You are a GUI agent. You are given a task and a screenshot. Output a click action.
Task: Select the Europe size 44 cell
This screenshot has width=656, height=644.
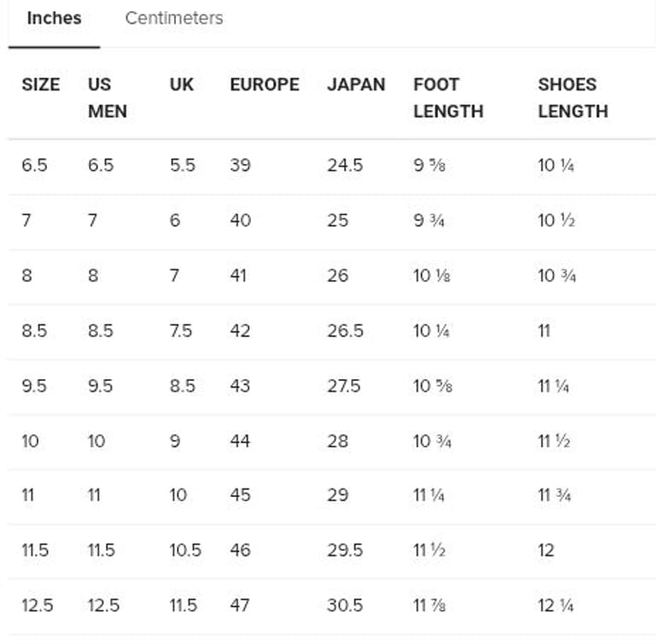[240, 441]
